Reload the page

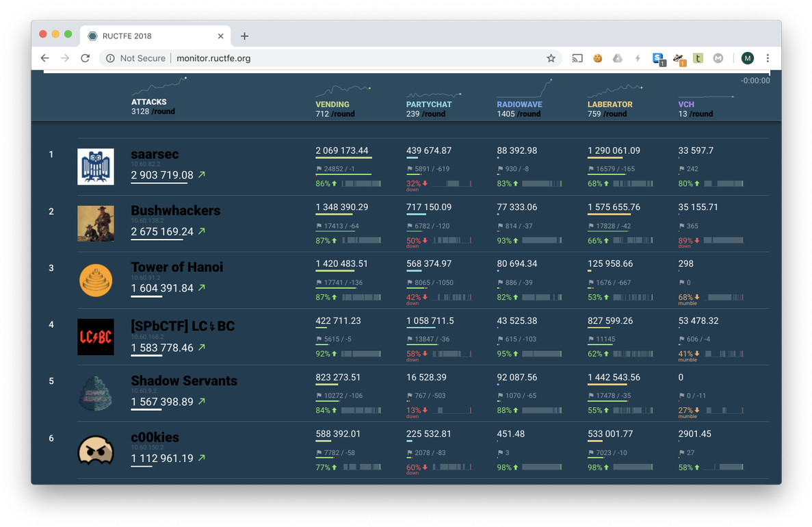tap(85, 58)
